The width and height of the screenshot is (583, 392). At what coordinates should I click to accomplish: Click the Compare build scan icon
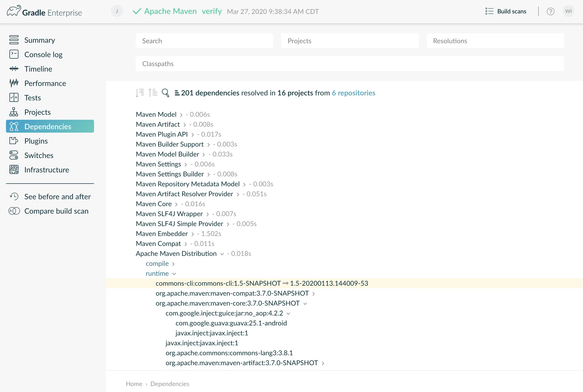pos(14,211)
